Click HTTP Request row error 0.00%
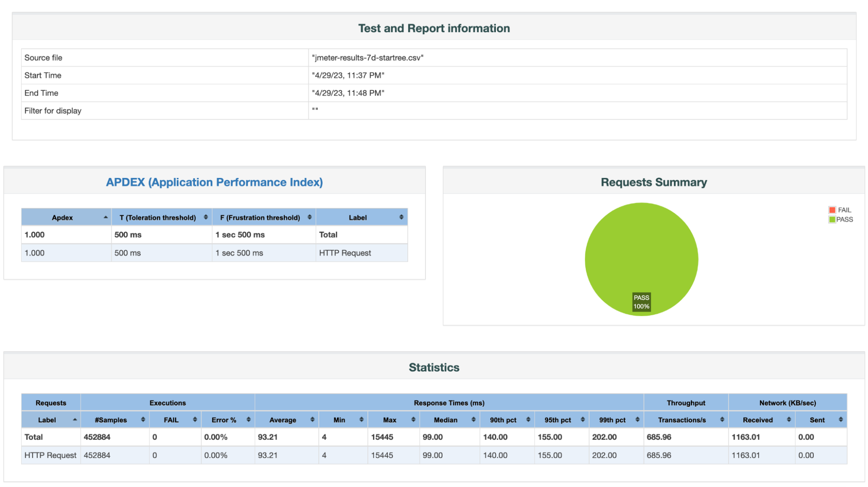The image size is (868, 487). click(216, 455)
